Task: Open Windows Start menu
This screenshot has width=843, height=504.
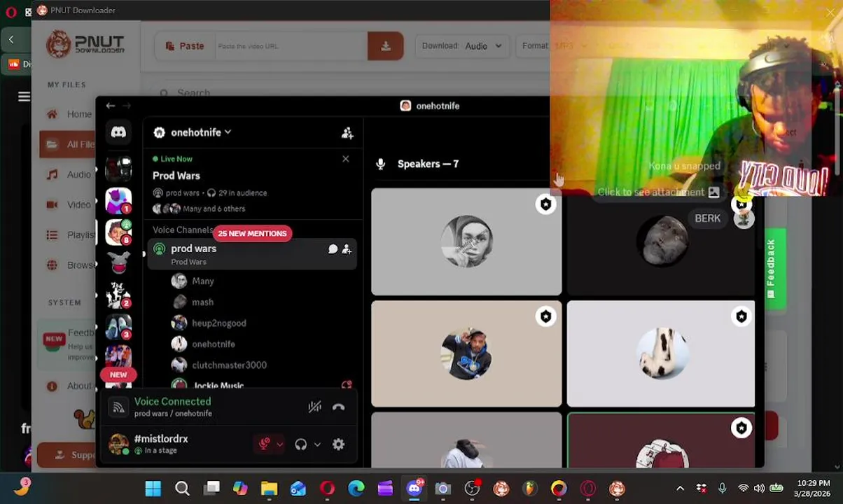Action: (153, 489)
